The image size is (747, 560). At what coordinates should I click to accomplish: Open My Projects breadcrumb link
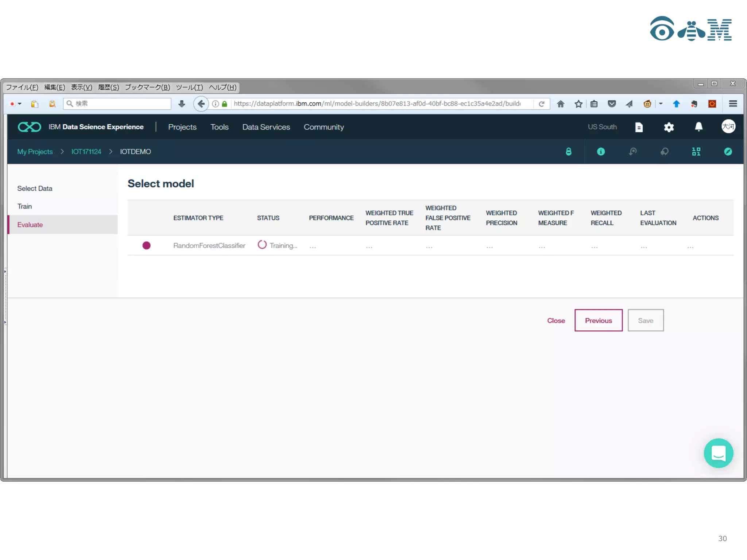pos(35,152)
